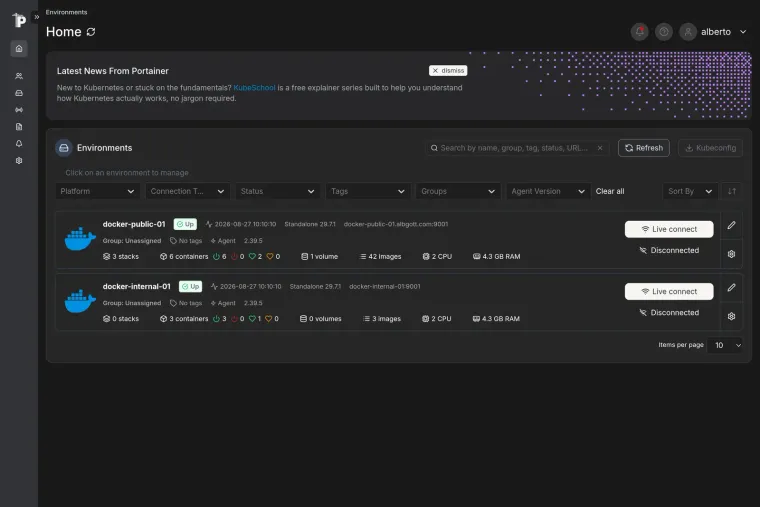Viewport: 760px width, 507px height.
Task: Open the Connection Type filter dropdown
Action: 187,191
